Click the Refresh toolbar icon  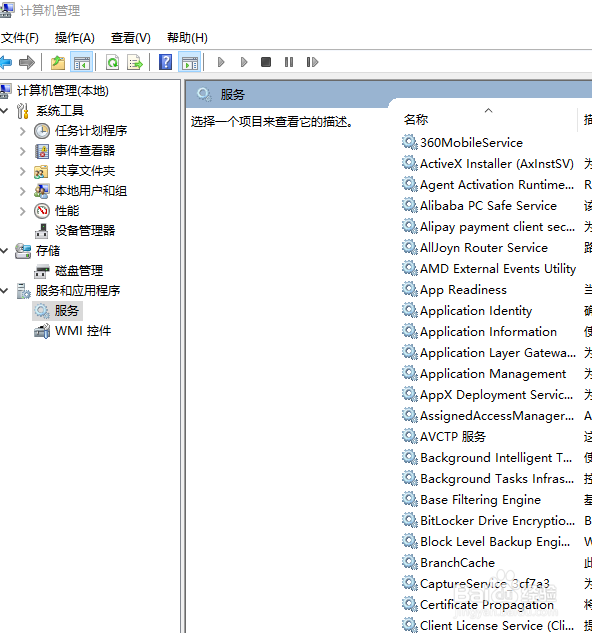pos(112,63)
